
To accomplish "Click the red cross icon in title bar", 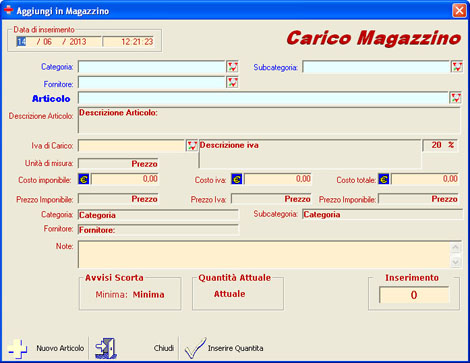I will tap(8, 10).
